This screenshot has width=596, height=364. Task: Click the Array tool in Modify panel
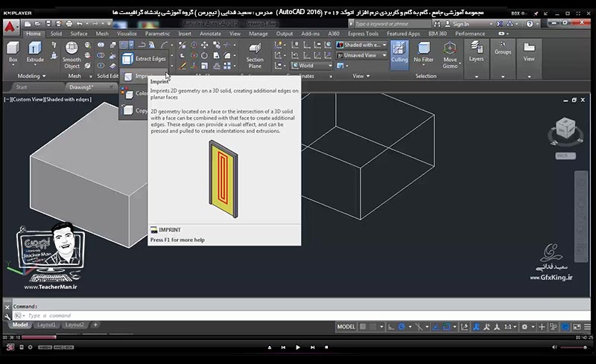227,66
